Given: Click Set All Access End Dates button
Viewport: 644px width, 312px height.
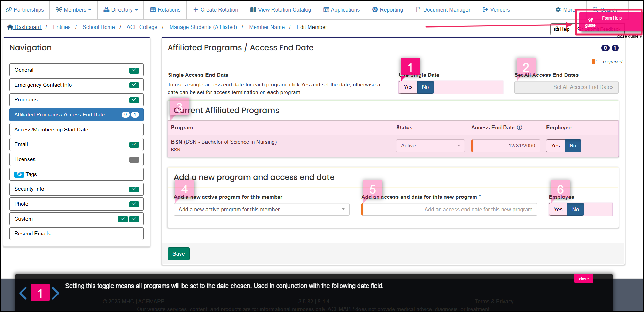Looking at the screenshot, I should coord(566,87).
